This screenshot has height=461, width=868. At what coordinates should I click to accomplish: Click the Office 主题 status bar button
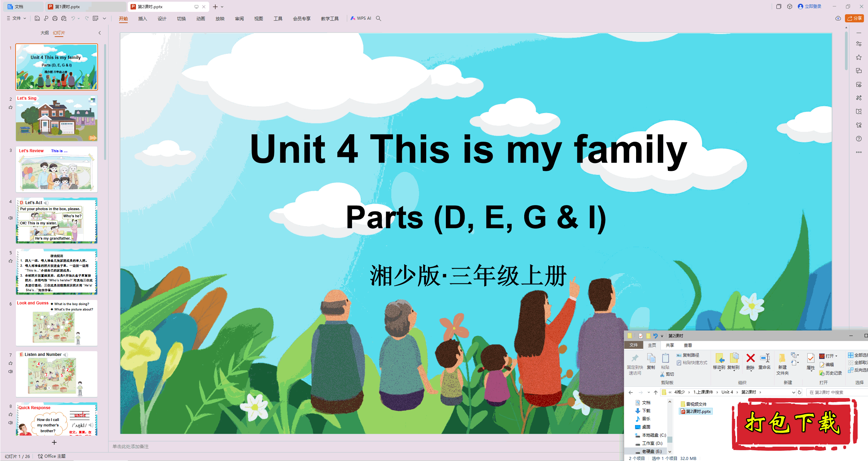[52, 456]
